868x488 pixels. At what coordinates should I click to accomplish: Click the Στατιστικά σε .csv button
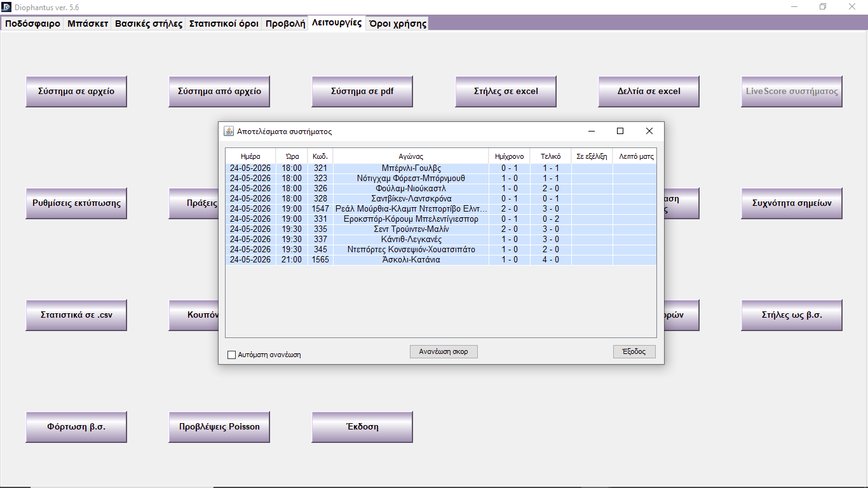point(76,315)
